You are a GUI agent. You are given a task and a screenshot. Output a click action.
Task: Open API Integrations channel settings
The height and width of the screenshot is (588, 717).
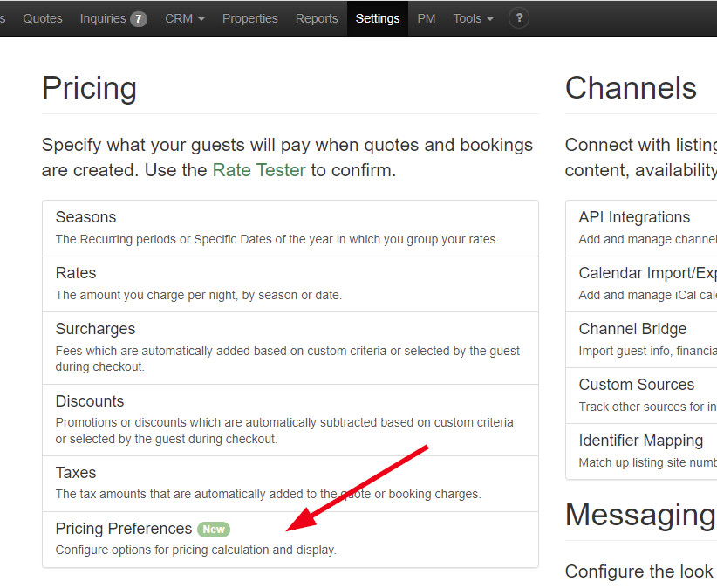(634, 217)
